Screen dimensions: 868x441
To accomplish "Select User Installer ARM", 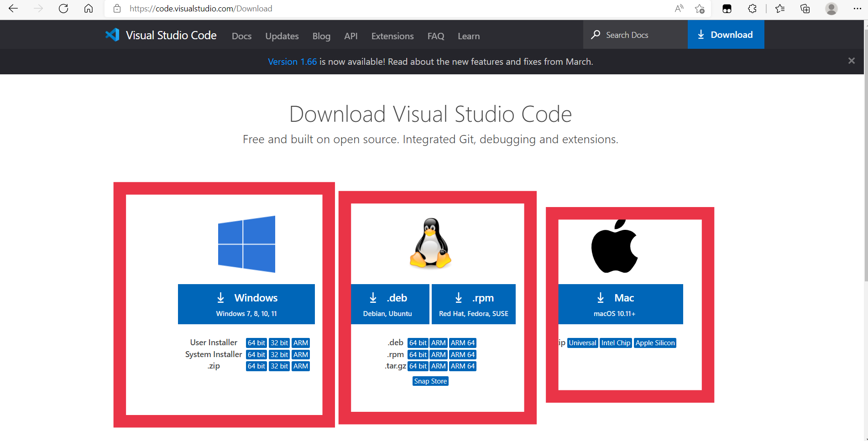I will pyautogui.click(x=301, y=343).
